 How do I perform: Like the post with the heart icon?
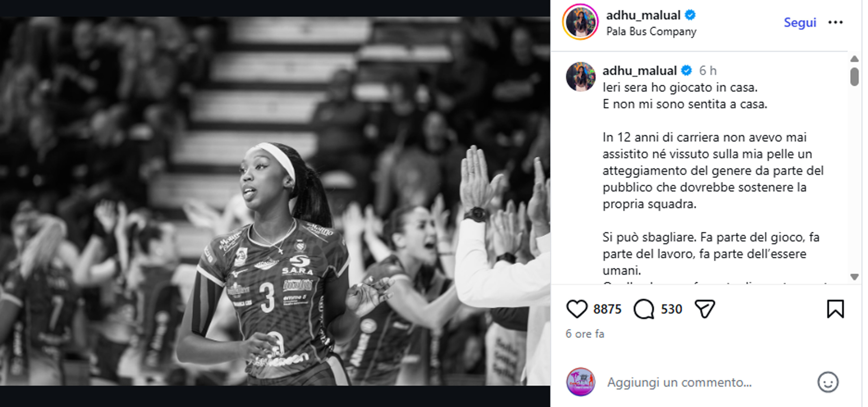pos(576,309)
